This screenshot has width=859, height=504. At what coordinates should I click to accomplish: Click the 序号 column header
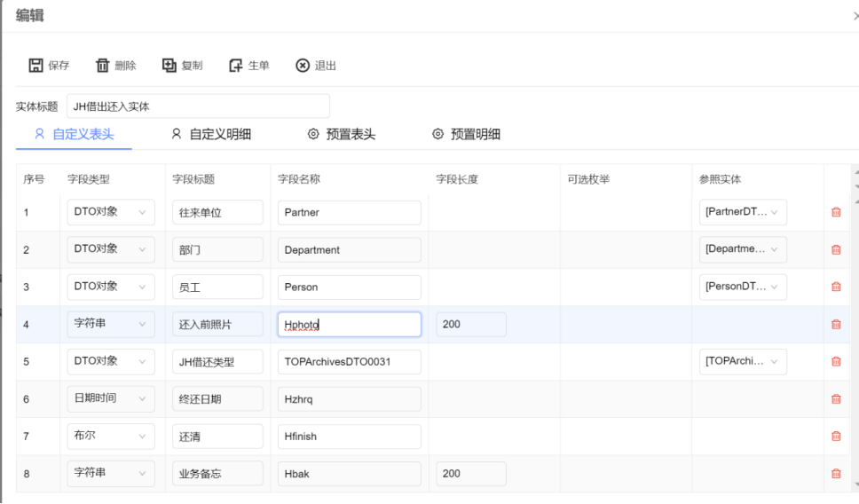coord(34,179)
